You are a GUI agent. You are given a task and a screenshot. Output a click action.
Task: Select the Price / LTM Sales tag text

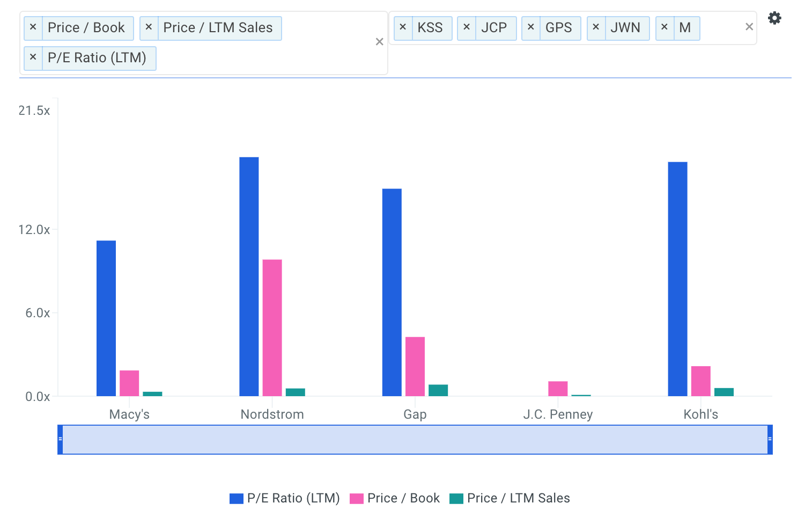218,28
